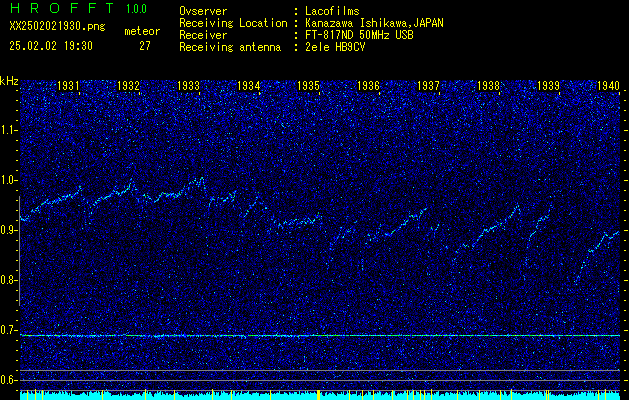Image resolution: width=629 pixels, height=400 pixels.
Task: Click the 1934 time marker
Action: pyautogui.click(x=248, y=85)
